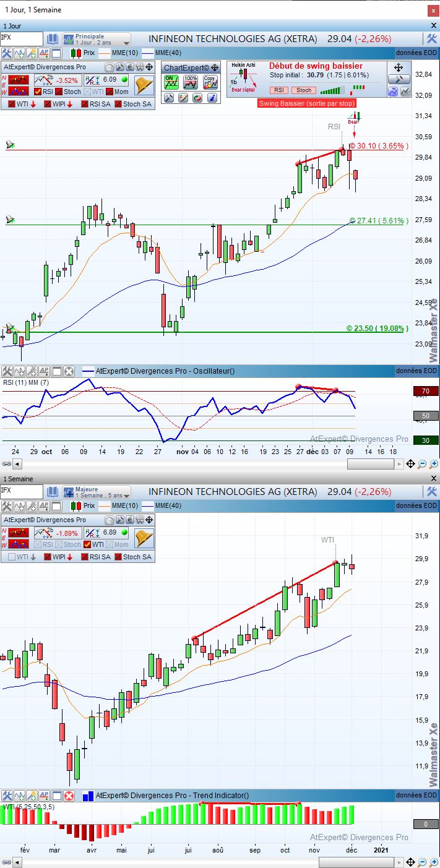Image resolution: width=440 pixels, height=868 pixels.
Task: Open Principale 1 Jour timeframe dropdown
Action: click(97, 39)
